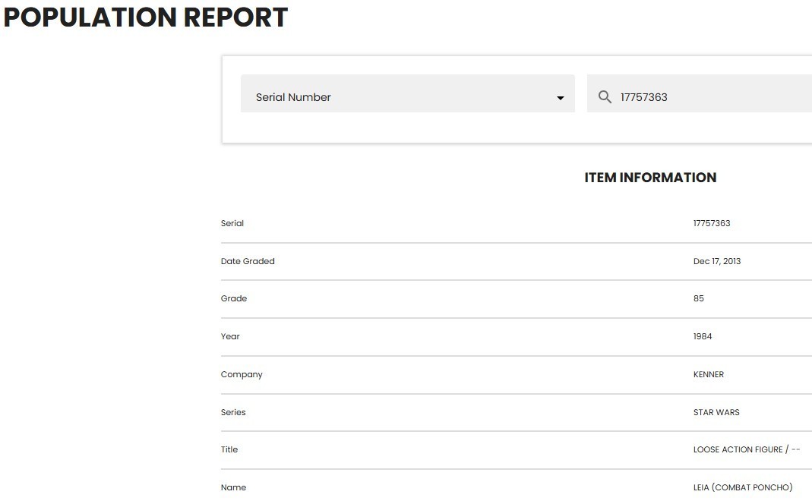The width and height of the screenshot is (812, 504).
Task: Select the Title row label
Action: click(229, 449)
